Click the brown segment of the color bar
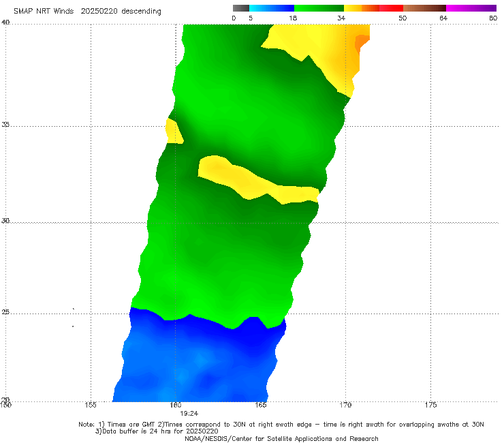Image resolution: width=504 pixels, height=443 pixels. pos(424,8)
